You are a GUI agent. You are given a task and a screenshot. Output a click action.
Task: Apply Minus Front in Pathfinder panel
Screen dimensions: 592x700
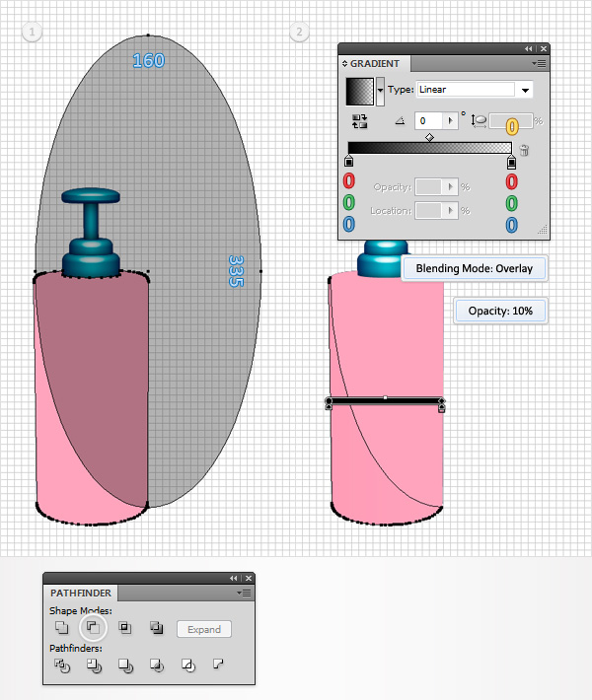pyautogui.click(x=93, y=628)
